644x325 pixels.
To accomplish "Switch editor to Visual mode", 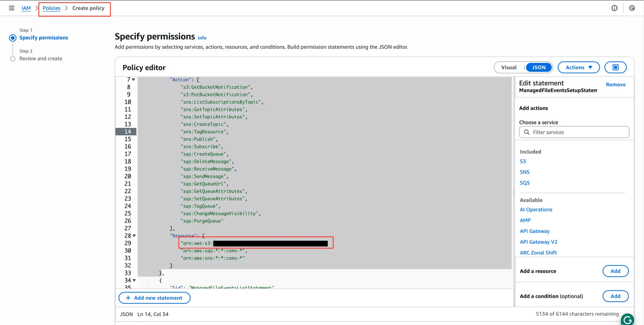I will 509,67.
